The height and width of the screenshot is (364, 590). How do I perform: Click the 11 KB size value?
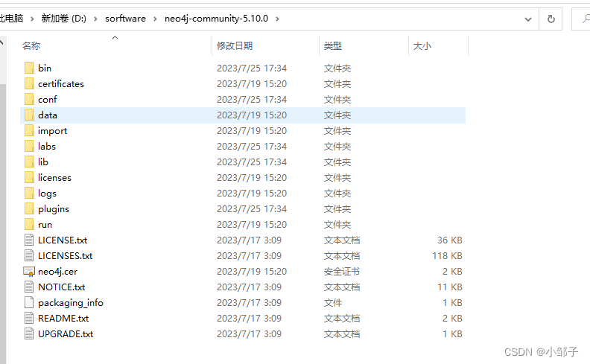450,287
